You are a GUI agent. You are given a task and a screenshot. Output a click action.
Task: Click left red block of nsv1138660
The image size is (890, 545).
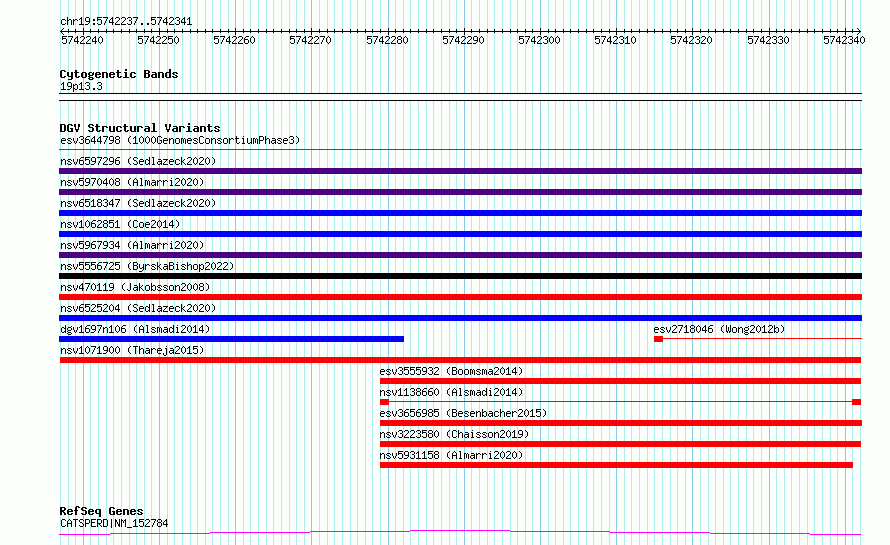384,402
